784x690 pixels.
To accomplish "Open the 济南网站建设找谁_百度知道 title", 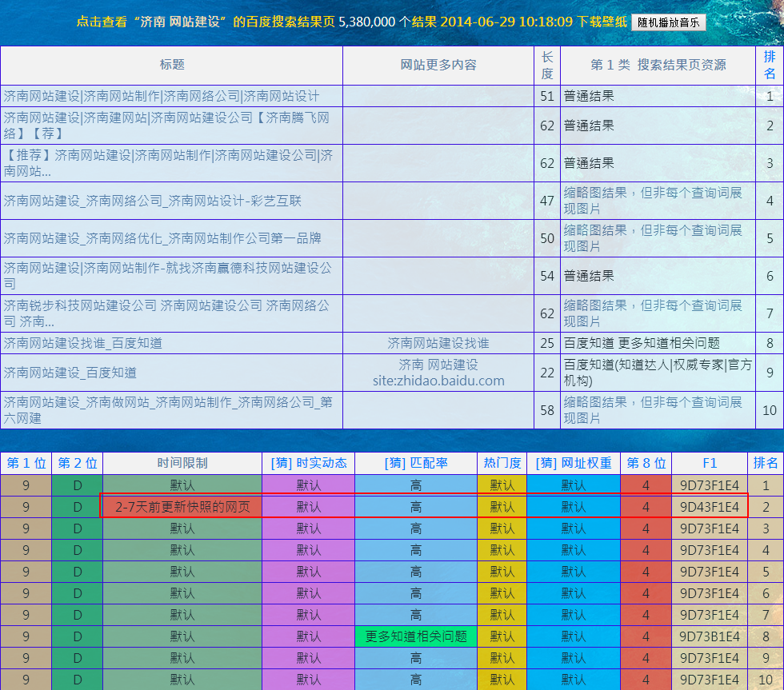I will click(x=83, y=343).
